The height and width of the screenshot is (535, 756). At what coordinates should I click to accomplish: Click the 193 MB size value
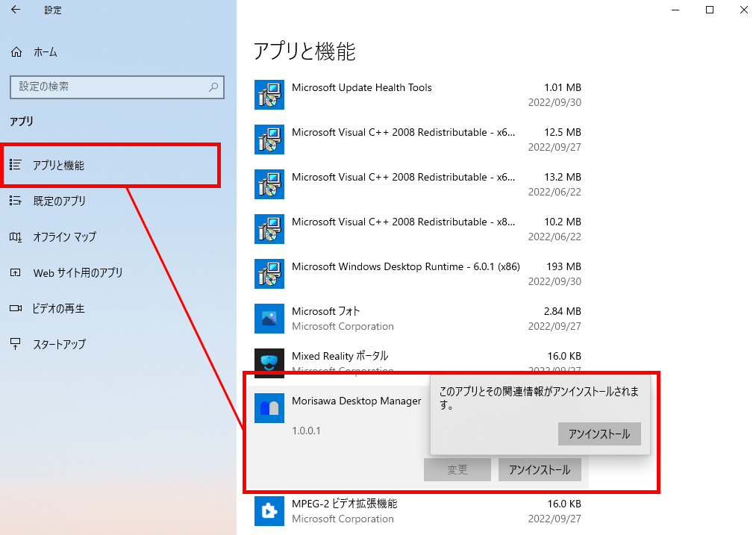(563, 266)
